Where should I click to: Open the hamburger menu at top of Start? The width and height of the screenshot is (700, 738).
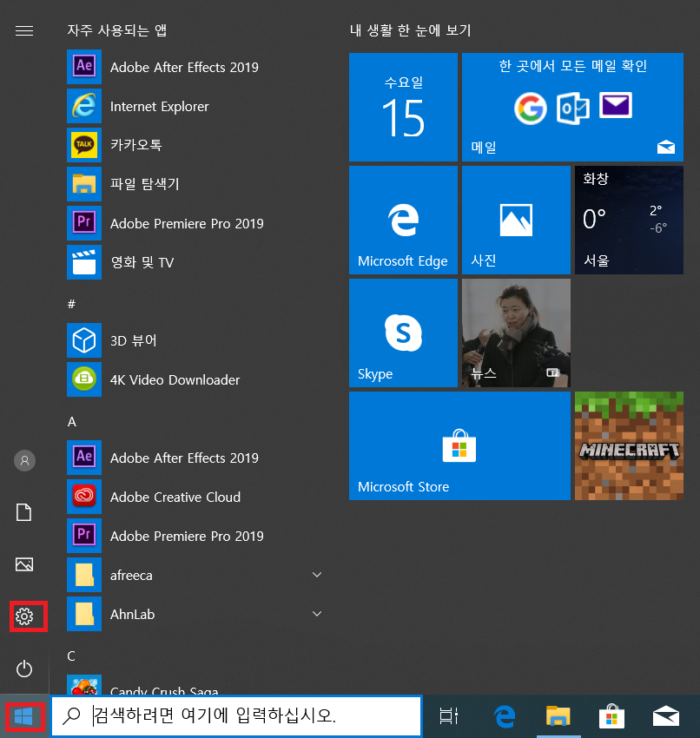pyautogui.click(x=24, y=31)
